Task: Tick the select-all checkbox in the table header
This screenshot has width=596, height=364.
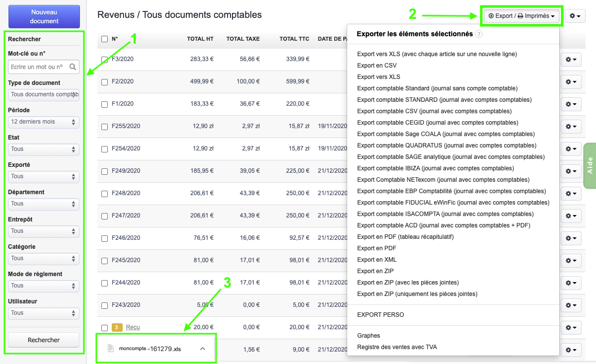Action: coord(104,38)
